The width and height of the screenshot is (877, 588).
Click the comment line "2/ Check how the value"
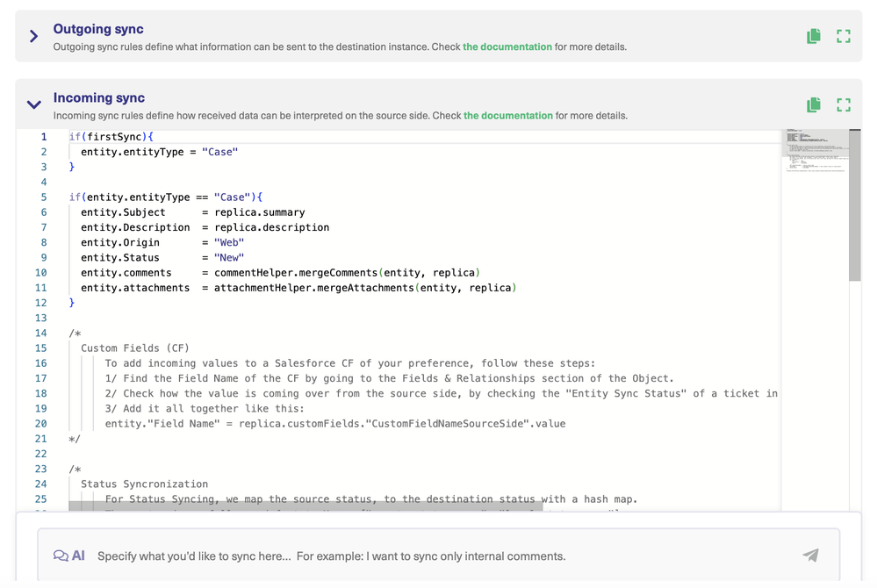click(x=442, y=393)
